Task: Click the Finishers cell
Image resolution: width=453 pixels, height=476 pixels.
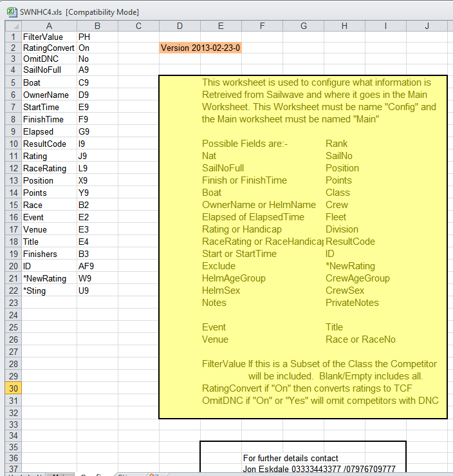Action: tap(49, 254)
